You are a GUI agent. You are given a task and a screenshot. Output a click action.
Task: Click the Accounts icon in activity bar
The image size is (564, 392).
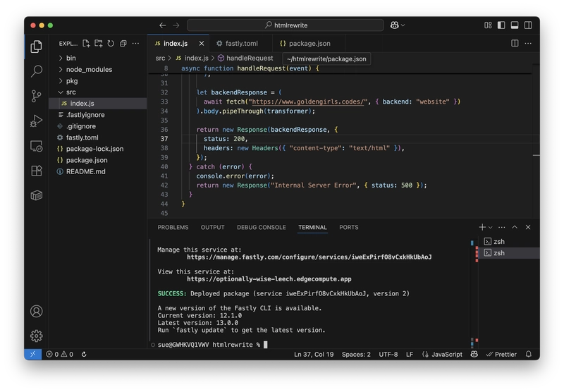click(x=37, y=311)
